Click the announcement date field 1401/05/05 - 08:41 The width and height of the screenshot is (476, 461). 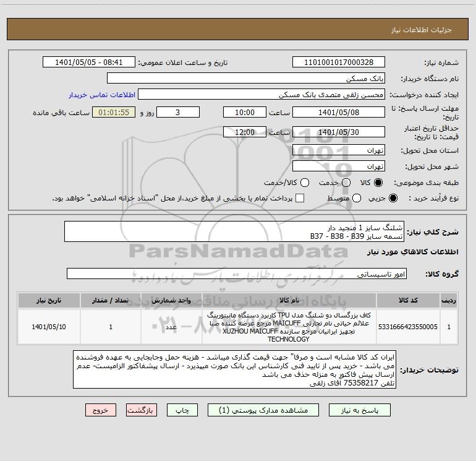pyautogui.click(x=89, y=62)
